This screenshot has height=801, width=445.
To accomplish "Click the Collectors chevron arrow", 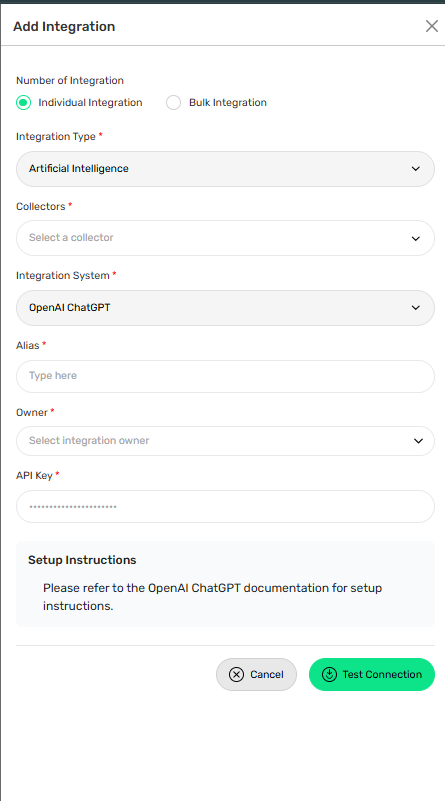I will [416, 238].
